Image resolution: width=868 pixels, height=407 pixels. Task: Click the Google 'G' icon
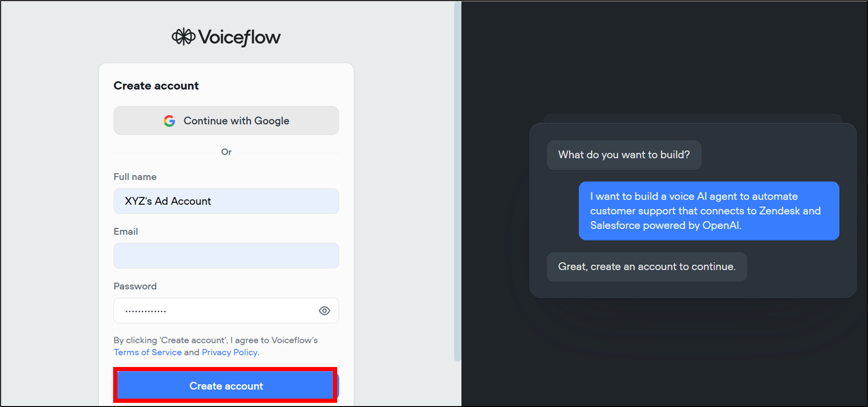click(170, 121)
